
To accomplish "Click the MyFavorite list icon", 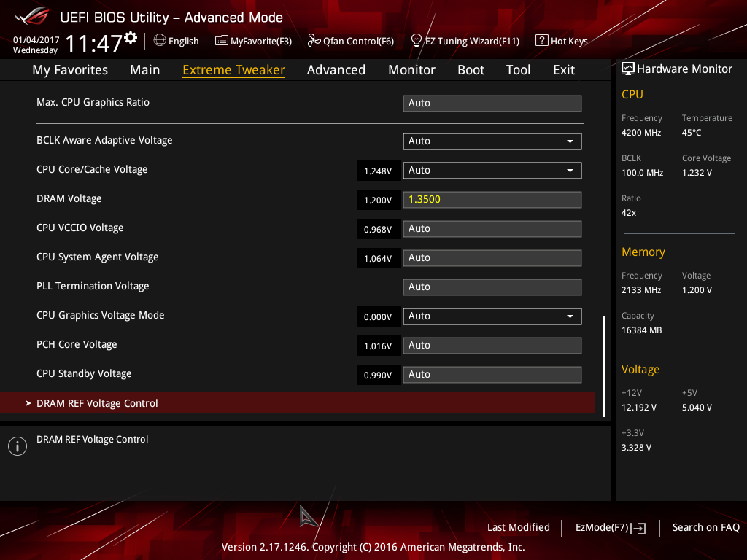I will 222,41.
